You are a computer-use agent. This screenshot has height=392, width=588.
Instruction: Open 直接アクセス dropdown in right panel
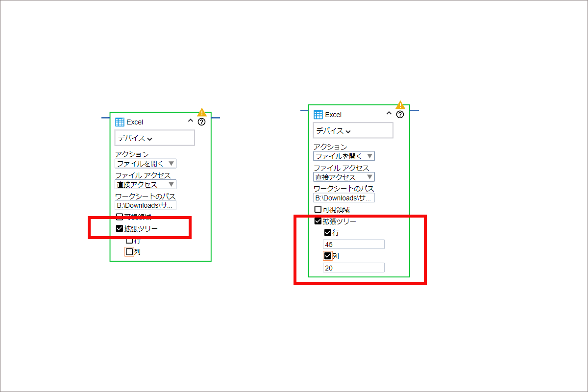(344, 177)
